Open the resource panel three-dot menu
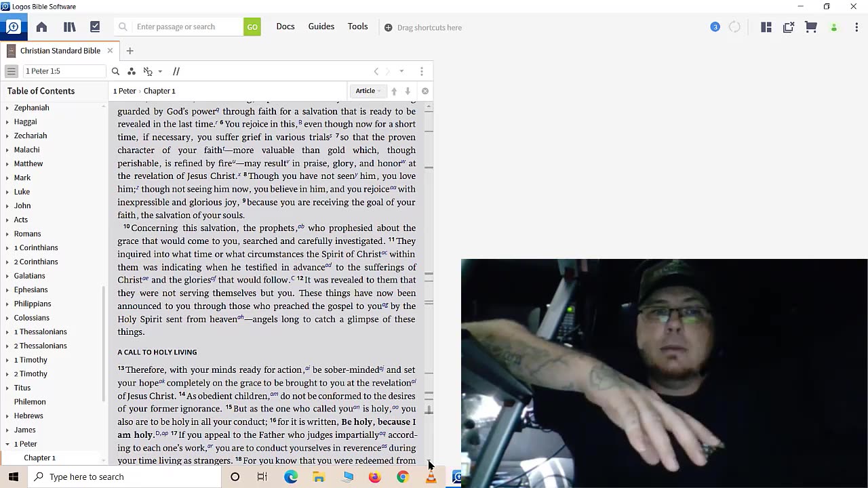Viewport: 868px width, 488px height. click(421, 71)
